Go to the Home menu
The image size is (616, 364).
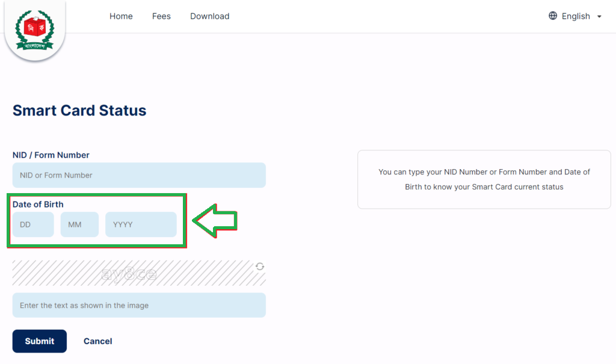click(121, 16)
